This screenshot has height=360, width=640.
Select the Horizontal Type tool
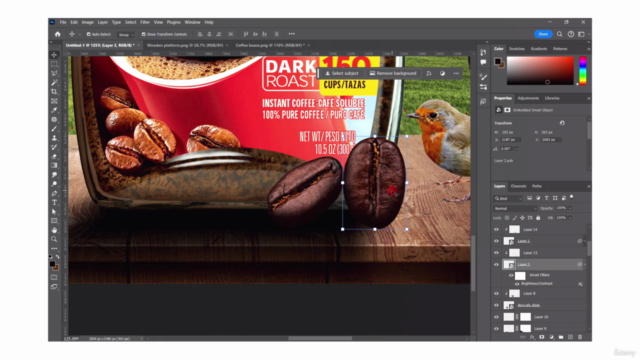click(54, 202)
